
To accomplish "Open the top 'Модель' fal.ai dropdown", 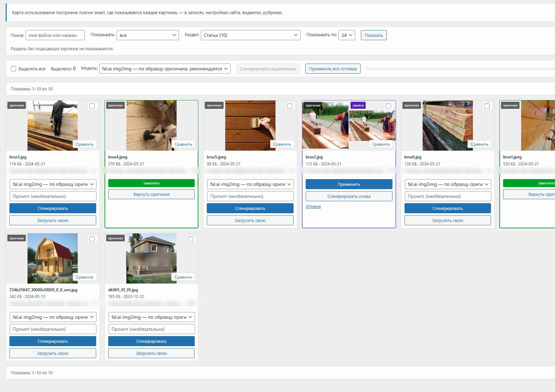I will point(165,69).
